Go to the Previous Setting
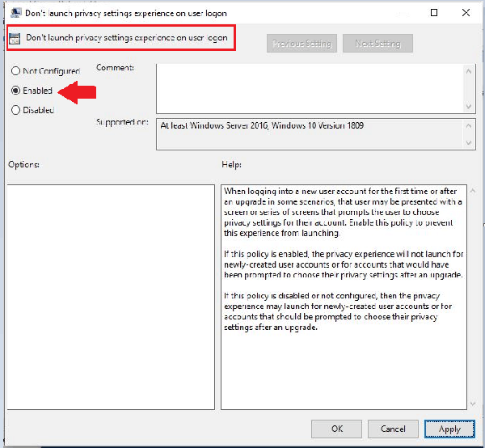The image size is (485, 448). pos(302,43)
